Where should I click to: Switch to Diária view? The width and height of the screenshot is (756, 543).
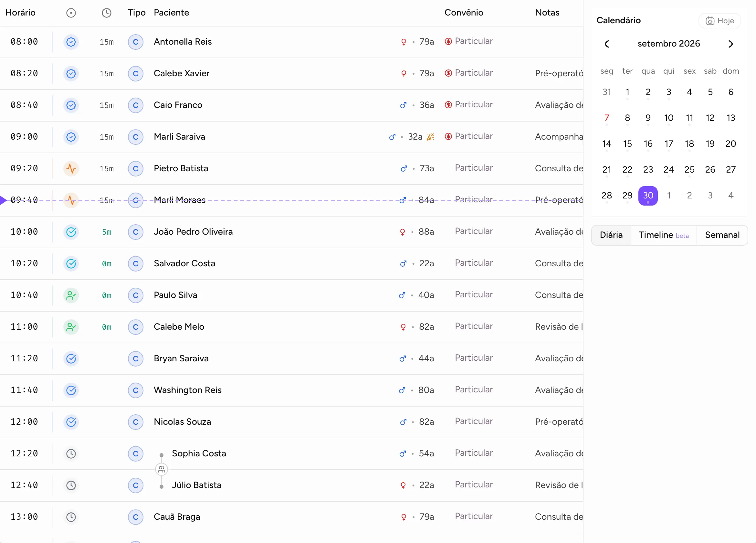pyautogui.click(x=611, y=236)
